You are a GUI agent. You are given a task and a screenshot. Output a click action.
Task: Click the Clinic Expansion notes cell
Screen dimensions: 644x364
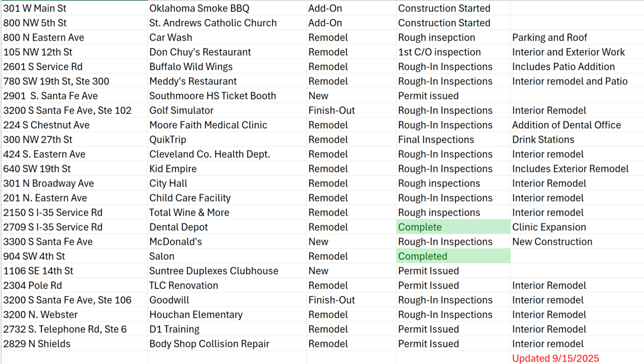[577, 227]
